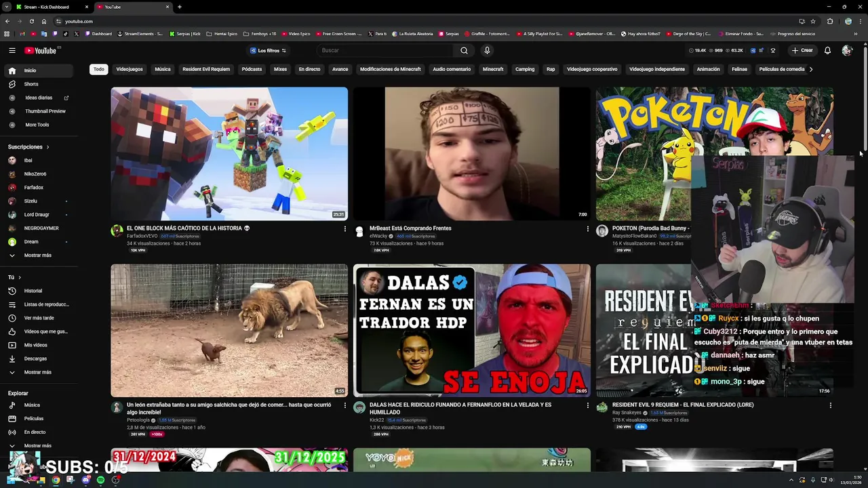The width and height of the screenshot is (868, 488).
Task: Open the YouTube hamburger guide menu
Action: (x=12, y=50)
